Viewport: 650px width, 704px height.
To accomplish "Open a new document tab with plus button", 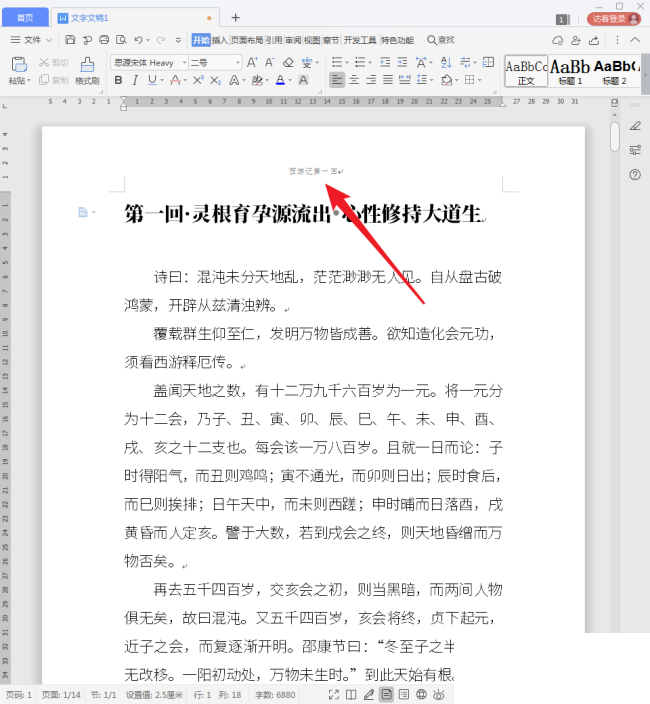I will click(236, 18).
